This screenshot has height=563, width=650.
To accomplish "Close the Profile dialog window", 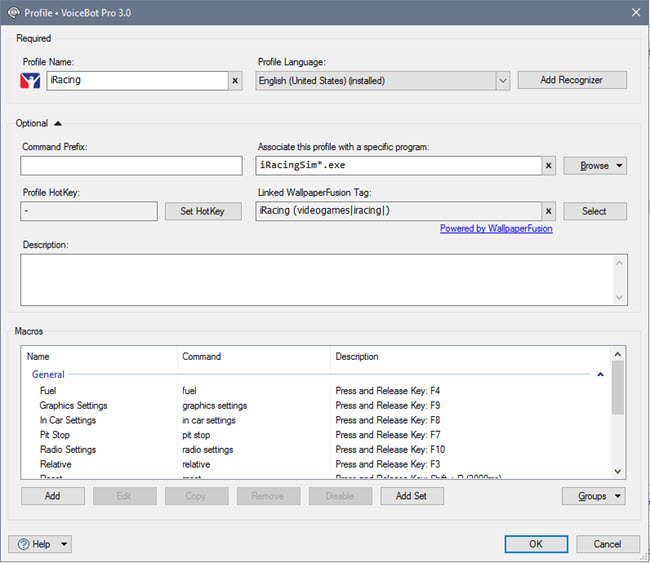I will (636, 12).
